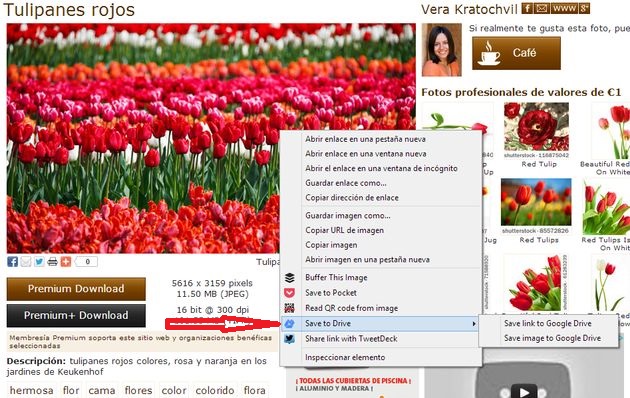This screenshot has width=630, height=398.
Task: Share photo via Facebook icon below image
Action: tap(12, 262)
